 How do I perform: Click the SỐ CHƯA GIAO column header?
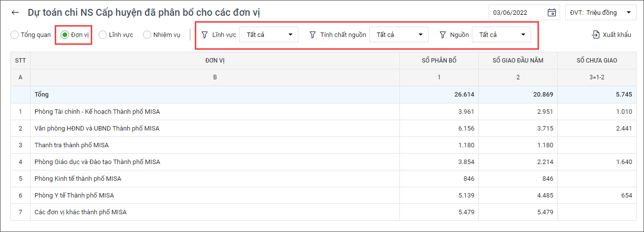(597, 61)
